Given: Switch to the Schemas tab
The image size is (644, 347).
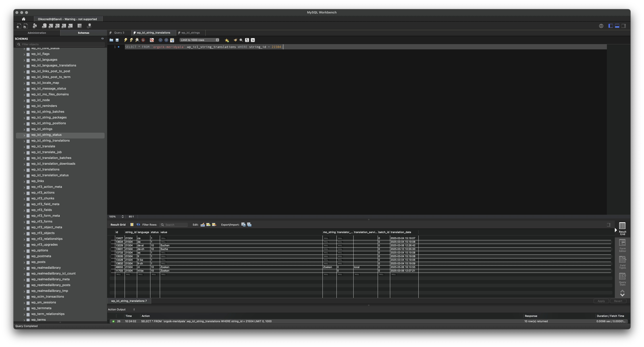Looking at the screenshot, I should click(84, 33).
